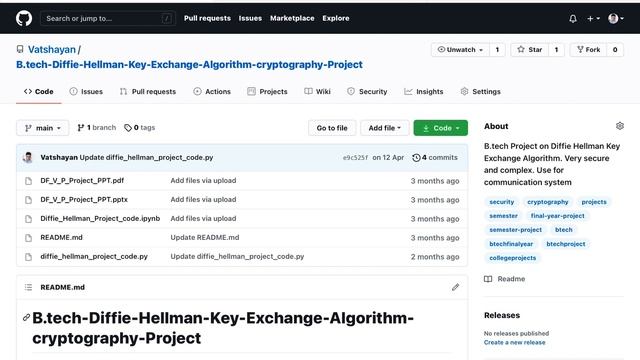
Task: Select the Code tab
Action: coord(39,91)
